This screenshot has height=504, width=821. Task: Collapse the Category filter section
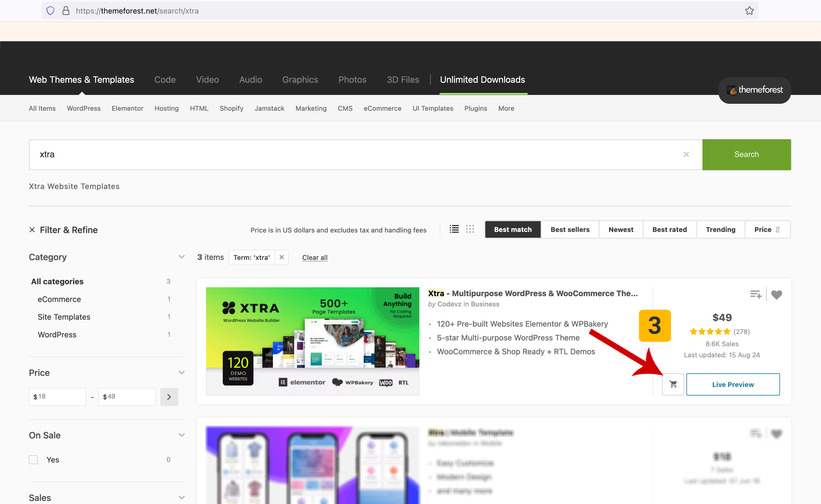click(x=181, y=257)
